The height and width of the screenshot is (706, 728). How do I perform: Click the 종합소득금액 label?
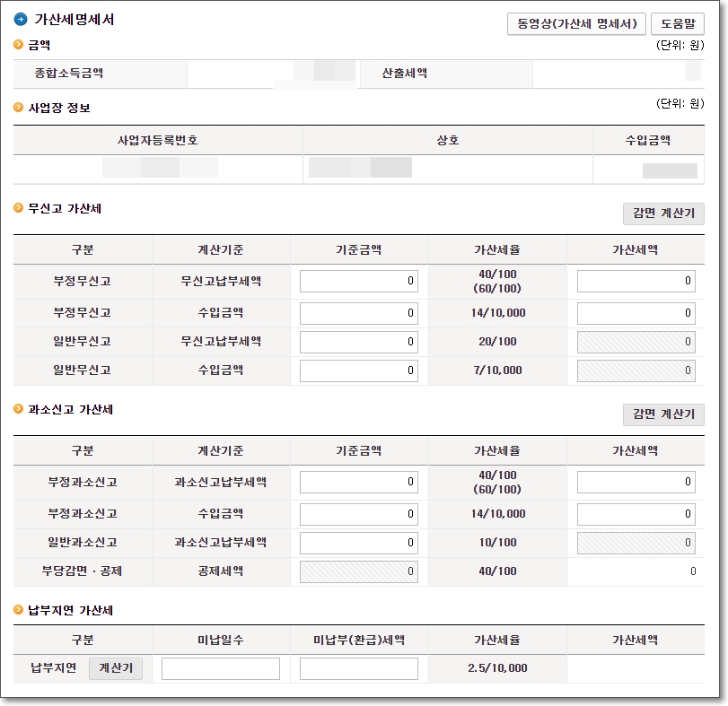(x=69, y=73)
